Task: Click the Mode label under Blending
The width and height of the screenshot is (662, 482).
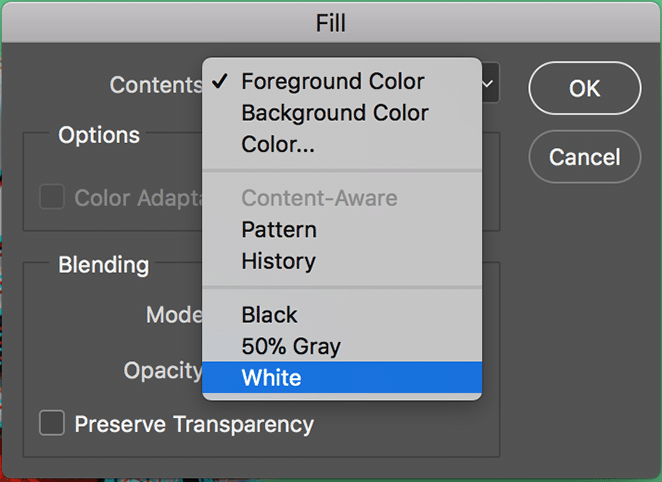Action: click(x=174, y=315)
